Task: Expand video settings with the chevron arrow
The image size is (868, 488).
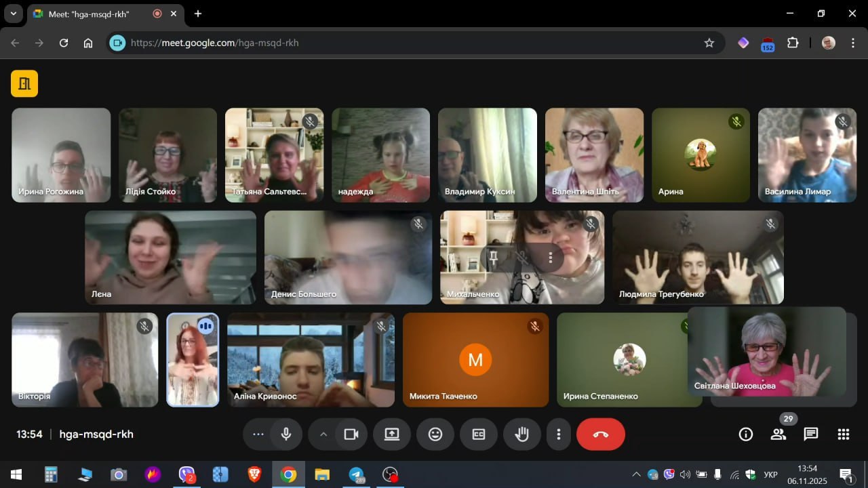Action: pyautogui.click(x=323, y=434)
